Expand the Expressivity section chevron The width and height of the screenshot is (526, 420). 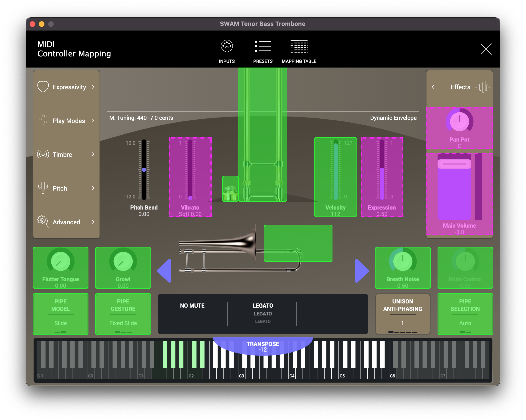(x=93, y=87)
